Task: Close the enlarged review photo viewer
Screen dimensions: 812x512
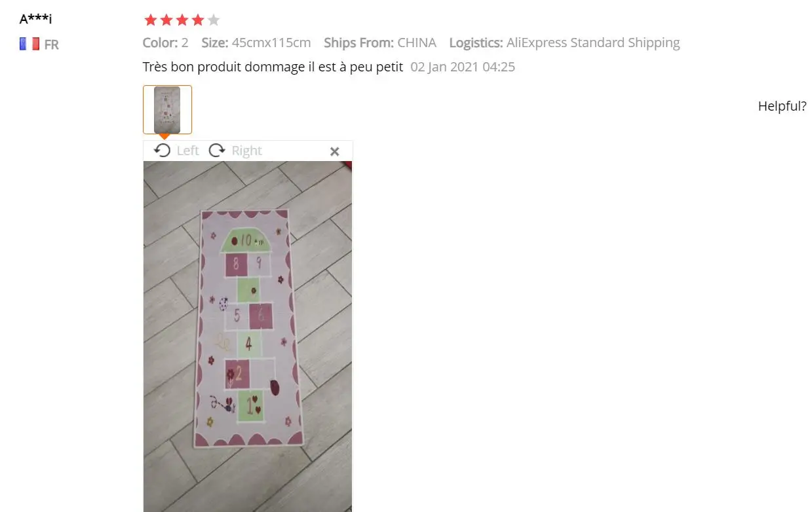Action: tap(335, 151)
